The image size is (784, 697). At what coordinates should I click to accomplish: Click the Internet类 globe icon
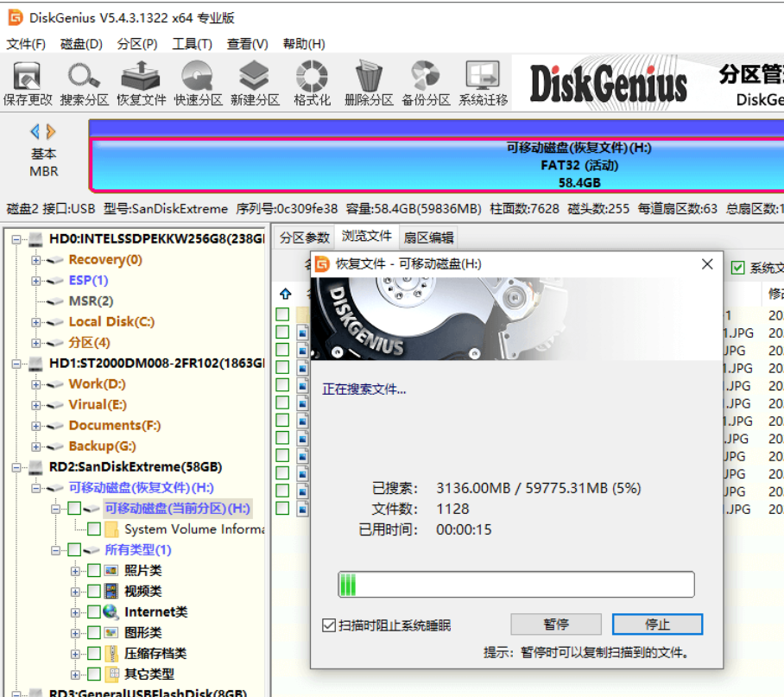coord(111,611)
